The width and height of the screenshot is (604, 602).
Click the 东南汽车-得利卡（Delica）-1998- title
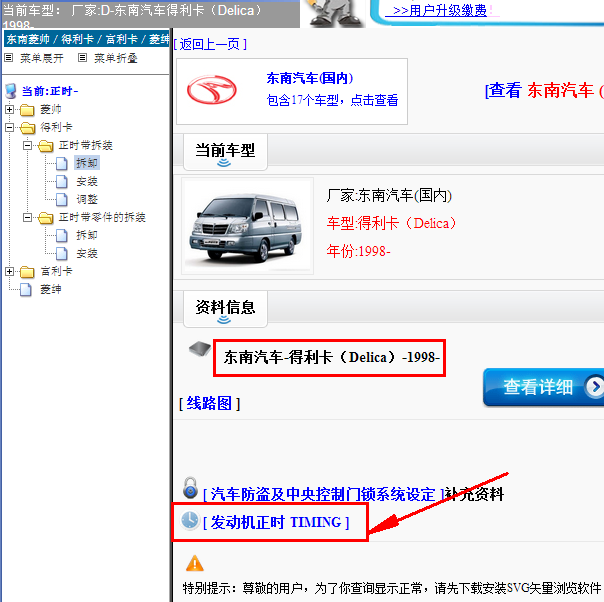332,357
